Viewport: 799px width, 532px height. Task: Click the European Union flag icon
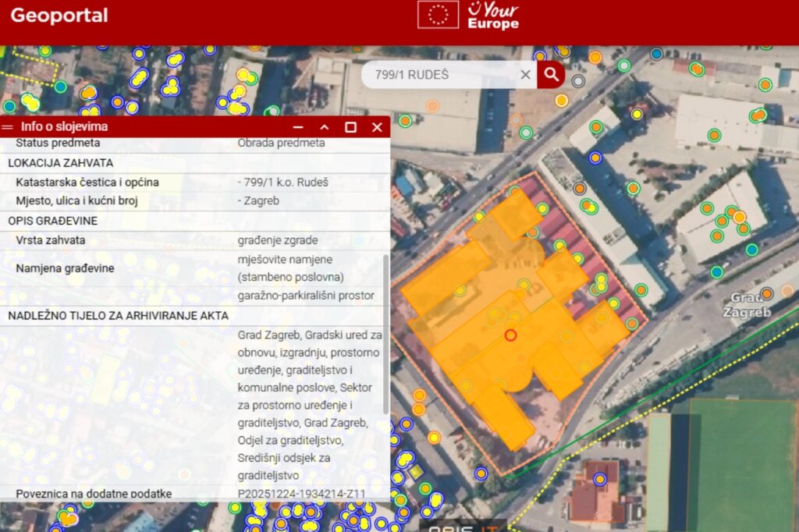pyautogui.click(x=438, y=15)
